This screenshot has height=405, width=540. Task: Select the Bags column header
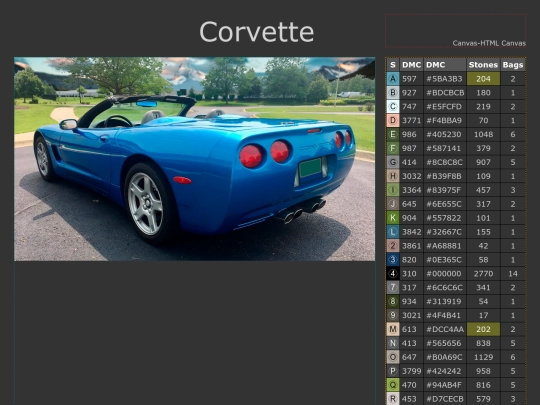click(513, 65)
